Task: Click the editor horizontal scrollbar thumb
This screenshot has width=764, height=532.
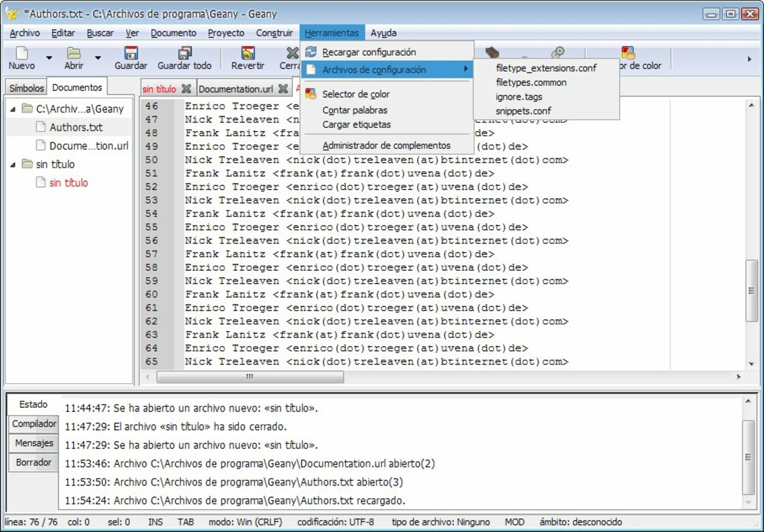Action: coord(250,377)
